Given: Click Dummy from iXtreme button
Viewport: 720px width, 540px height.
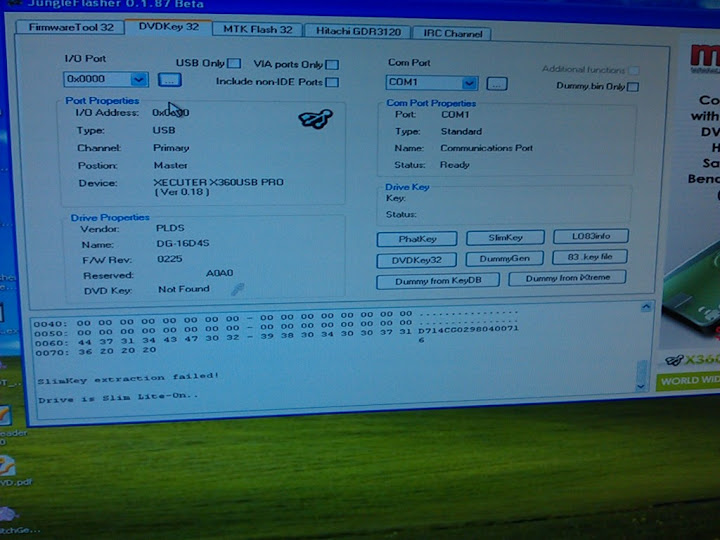Looking at the screenshot, I should pos(568,278).
